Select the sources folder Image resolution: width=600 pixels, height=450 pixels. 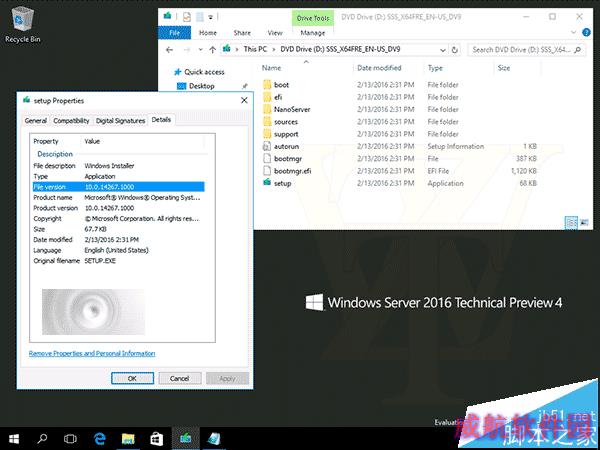(285, 122)
